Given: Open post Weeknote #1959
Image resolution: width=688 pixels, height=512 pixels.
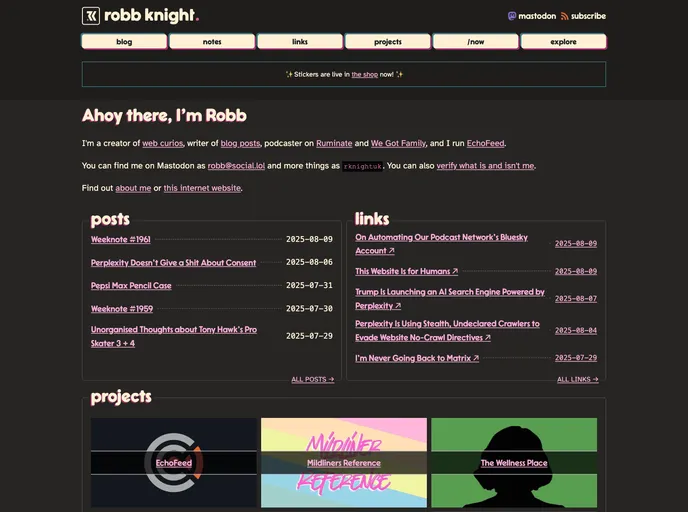Looking at the screenshot, I should (x=122, y=309).
